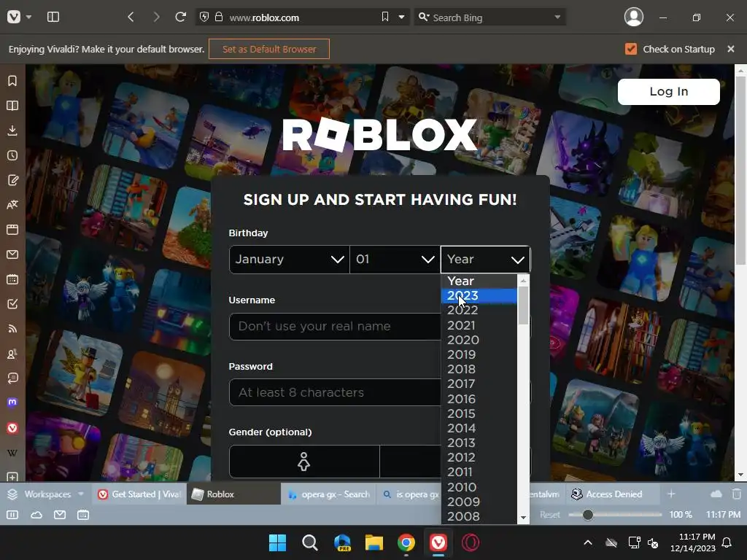Choose 2015 in the year list

pos(479,413)
